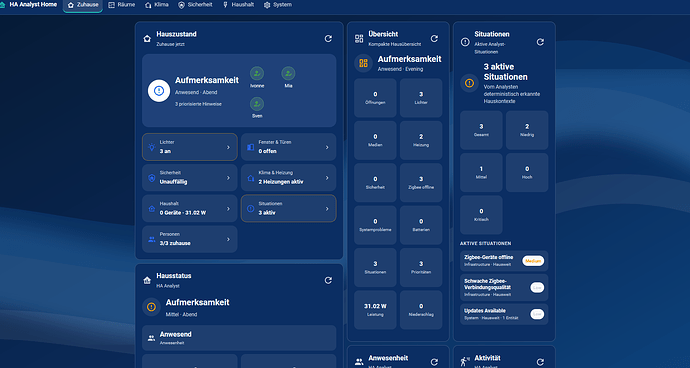690x368 pixels.
Task: Click the orange grid icon in Übersicht
Action: [363, 63]
